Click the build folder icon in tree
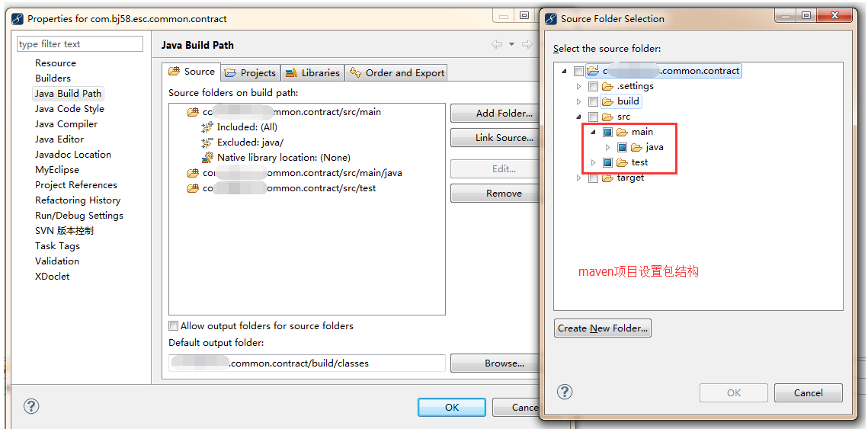The image size is (868, 429). (608, 101)
